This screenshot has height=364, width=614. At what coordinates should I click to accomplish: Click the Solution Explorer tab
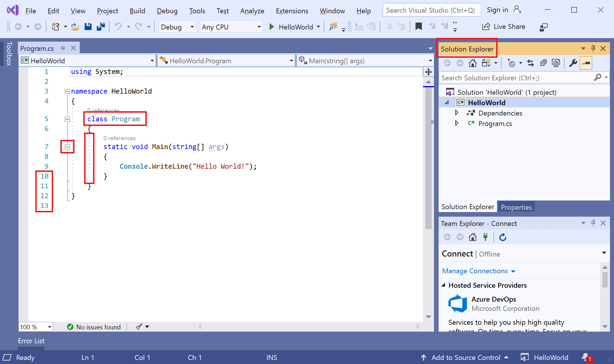468,207
